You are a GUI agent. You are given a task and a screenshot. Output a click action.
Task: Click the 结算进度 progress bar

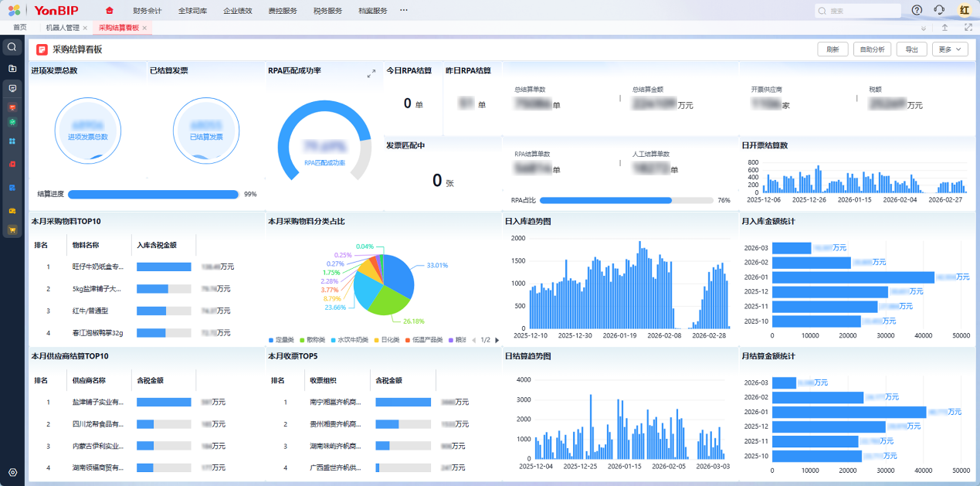click(153, 195)
